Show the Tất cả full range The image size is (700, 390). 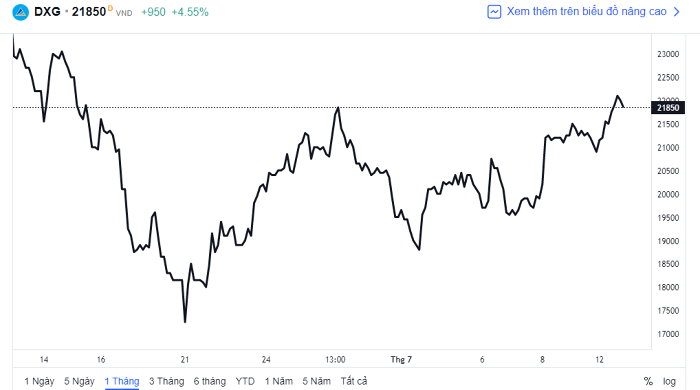(354, 381)
